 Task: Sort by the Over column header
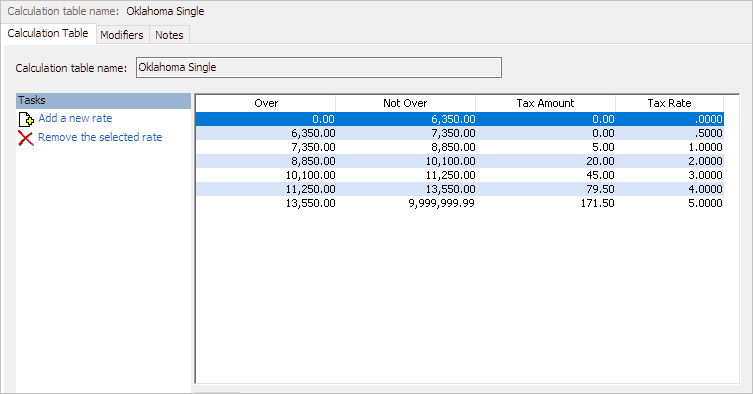tap(266, 103)
